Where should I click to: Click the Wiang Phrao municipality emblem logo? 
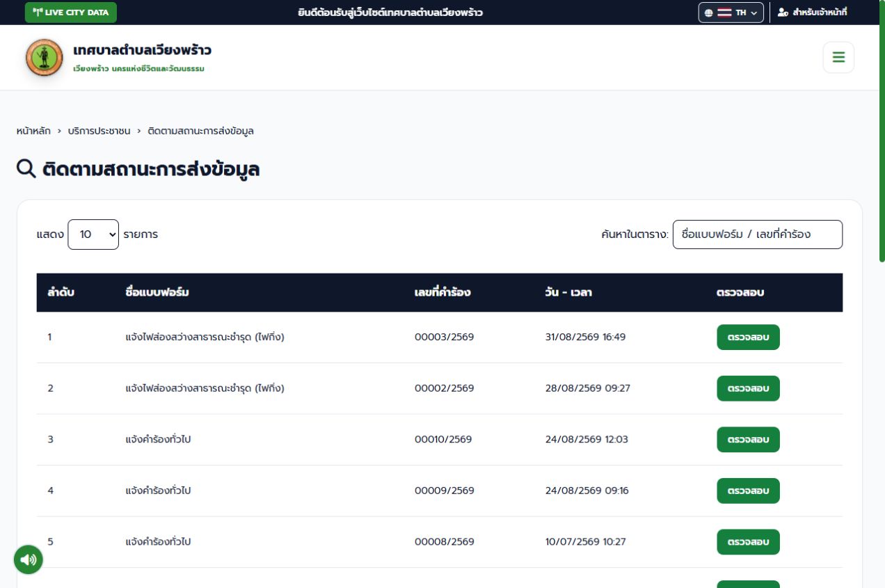pos(44,57)
